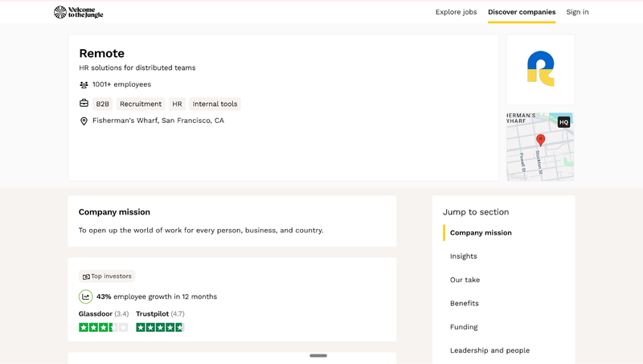
Task: Jump to the Insights section
Action: (463, 256)
